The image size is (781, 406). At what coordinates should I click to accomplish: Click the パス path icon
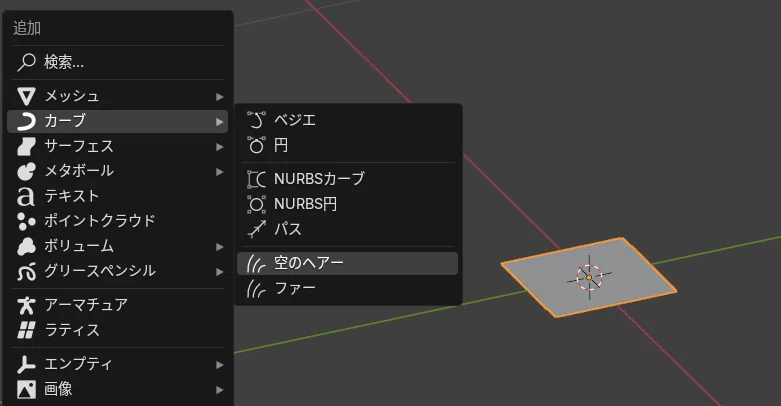257,229
